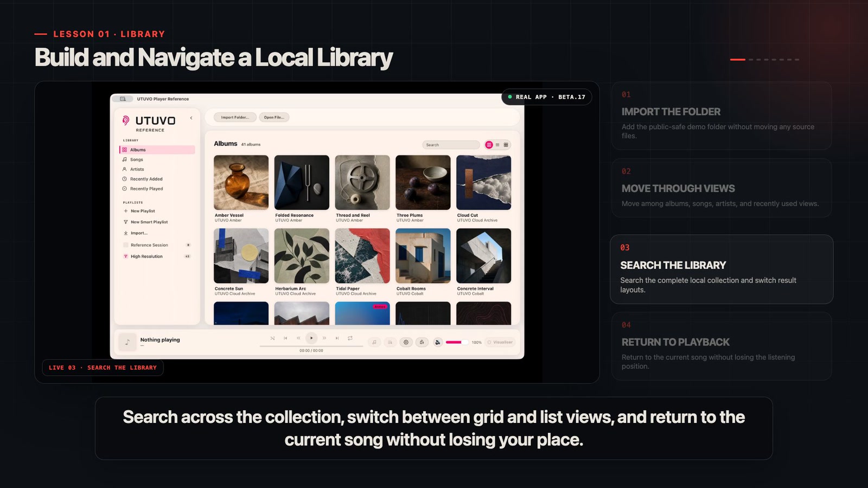Select the pink grid view toggle
Image resolution: width=868 pixels, height=488 pixels.
[489, 145]
